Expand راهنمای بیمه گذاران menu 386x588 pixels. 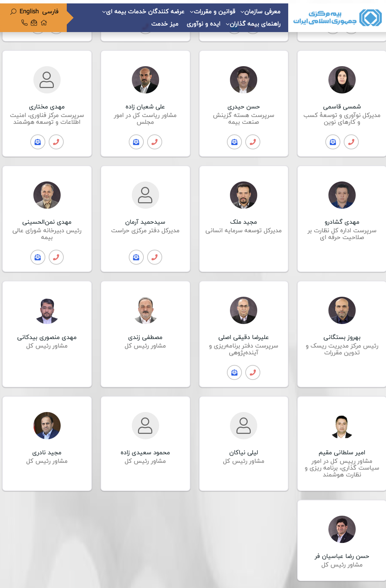coord(253,24)
